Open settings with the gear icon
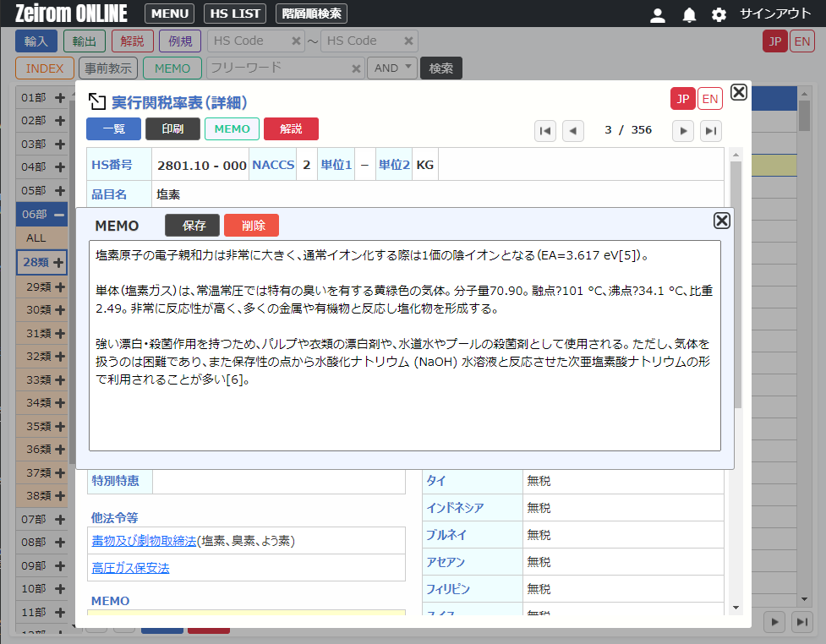The image size is (826, 644). pos(719,14)
